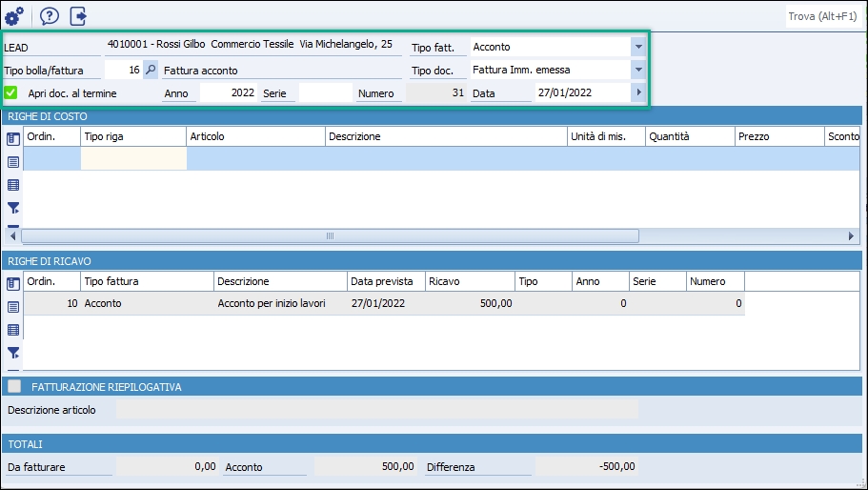Open the Data date picker arrow
Image resolution: width=868 pixels, height=490 pixels.
coord(638,93)
